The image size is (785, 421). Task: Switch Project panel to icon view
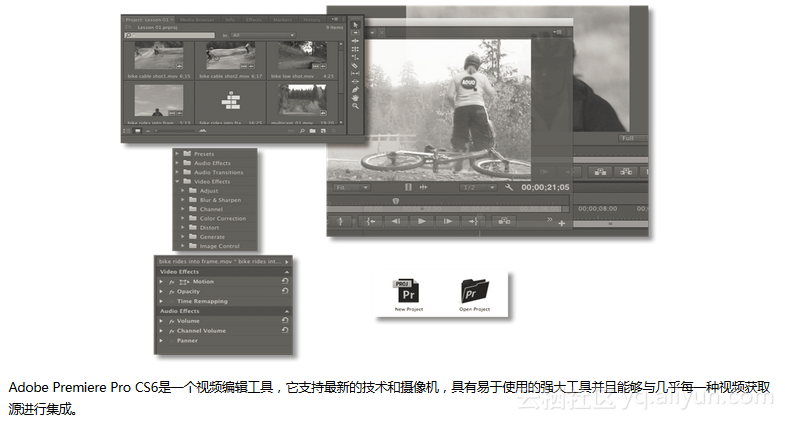coord(137,131)
